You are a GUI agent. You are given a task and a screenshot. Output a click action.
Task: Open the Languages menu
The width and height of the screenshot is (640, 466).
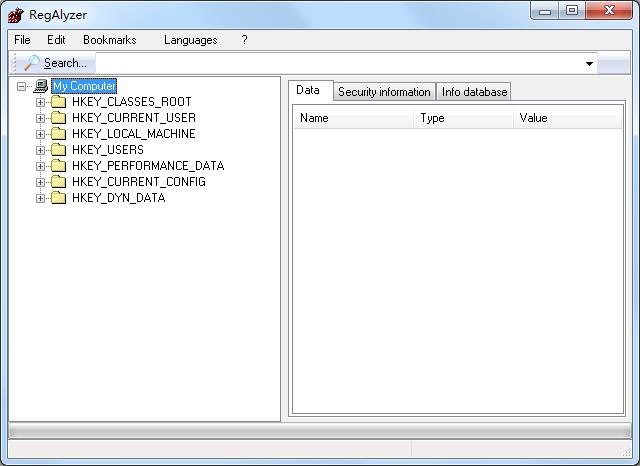191,40
